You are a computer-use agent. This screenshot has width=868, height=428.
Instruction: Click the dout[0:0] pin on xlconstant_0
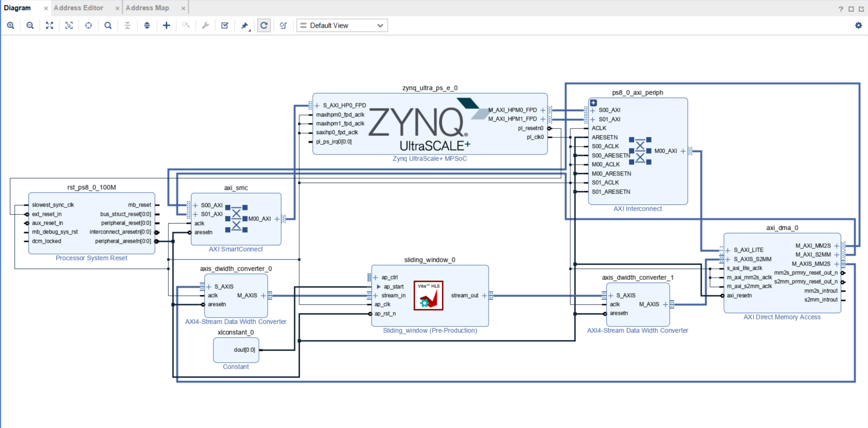[244, 350]
